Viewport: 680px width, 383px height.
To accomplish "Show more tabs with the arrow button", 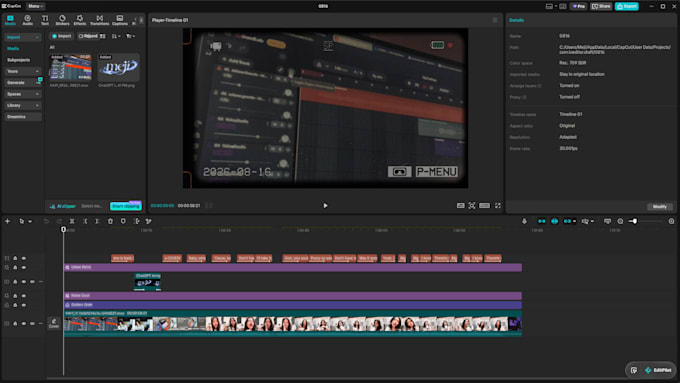I will pos(141,20).
